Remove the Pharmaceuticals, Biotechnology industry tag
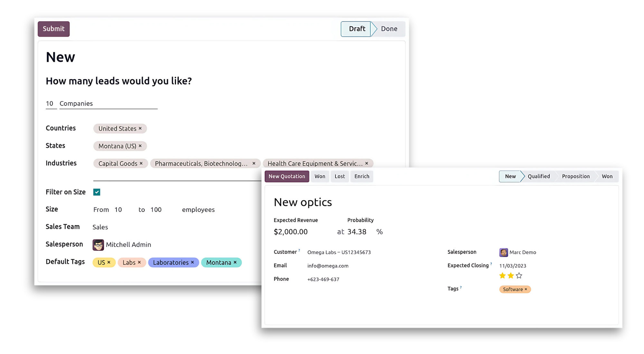Screen dimensions: 644x354 point(254,163)
